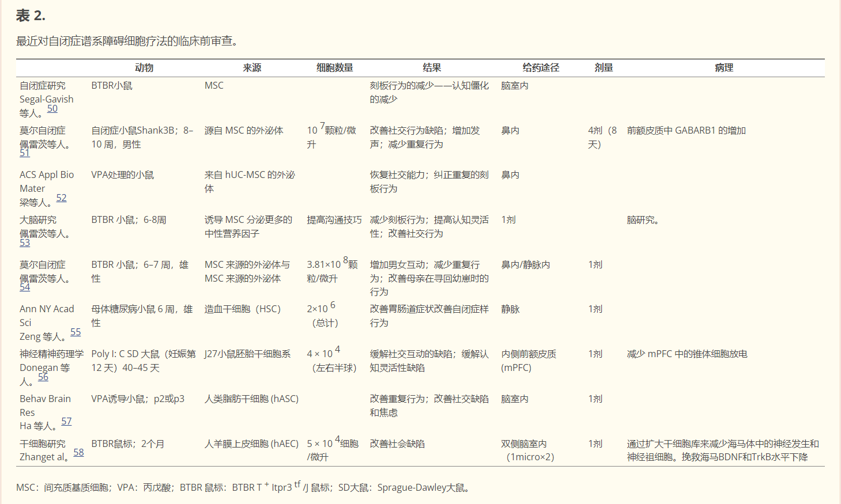Open reference 53 from 大脑研究 row

click(24, 243)
